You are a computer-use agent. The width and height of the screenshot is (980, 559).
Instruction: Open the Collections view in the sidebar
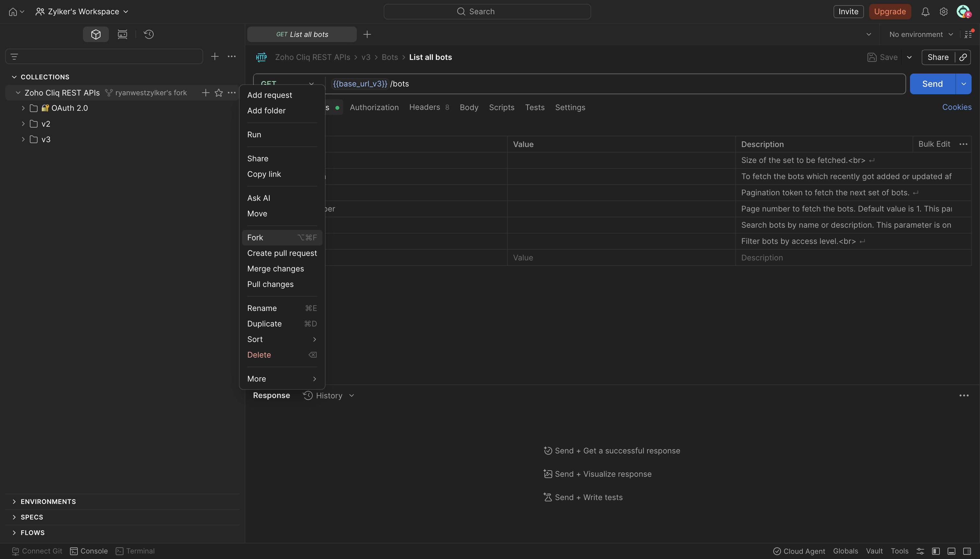click(x=96, y=35)
